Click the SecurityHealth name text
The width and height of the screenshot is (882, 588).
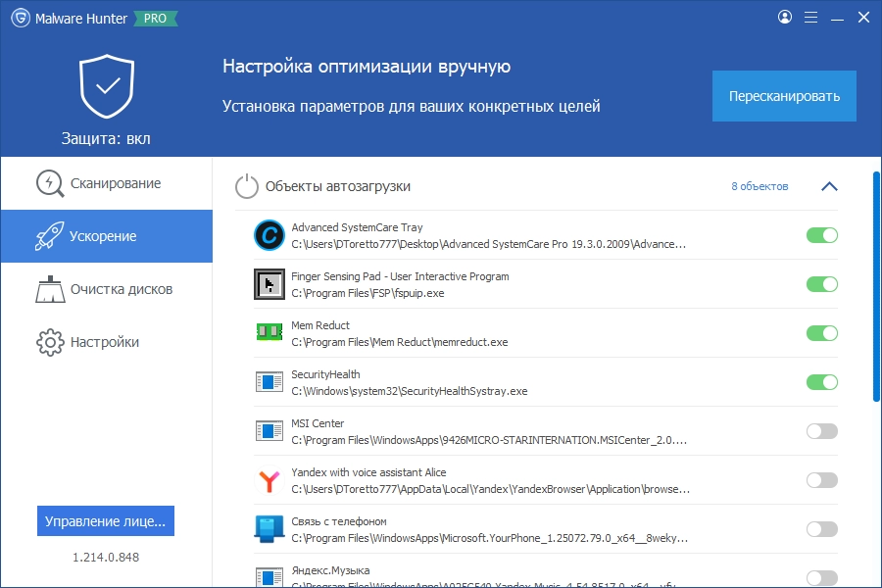pyautogui.click(x=325, y=374)
